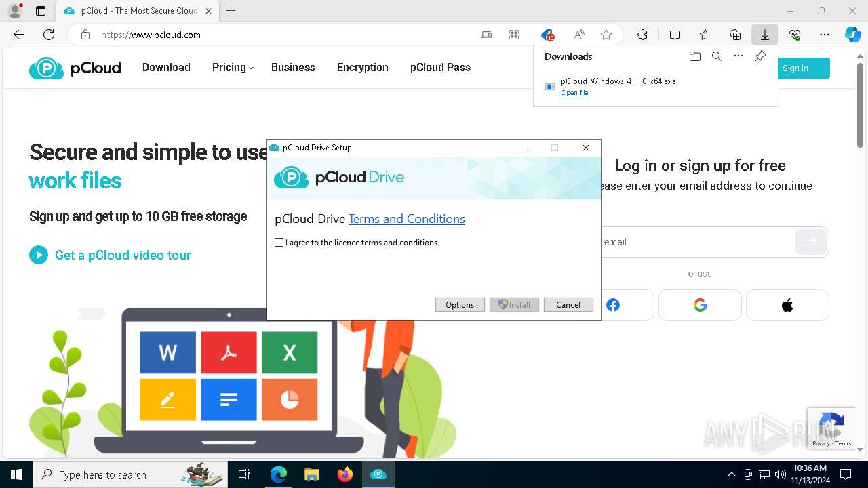Sign in with Google icon
This screenshot has width=868, height=488.
(701, 305)
